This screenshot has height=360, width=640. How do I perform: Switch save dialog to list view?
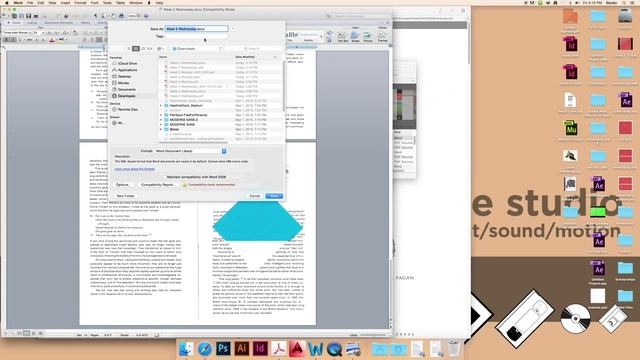pos(136,49)
